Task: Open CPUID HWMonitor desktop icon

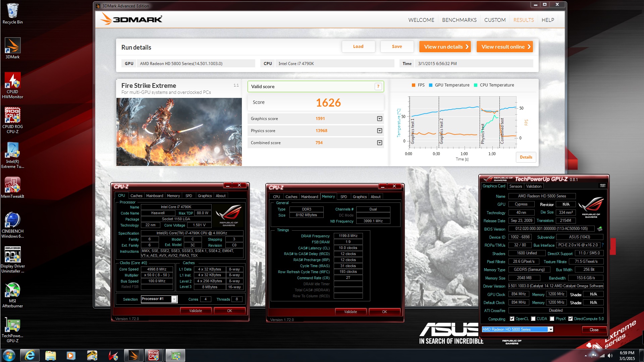Action: coord(13,86)
